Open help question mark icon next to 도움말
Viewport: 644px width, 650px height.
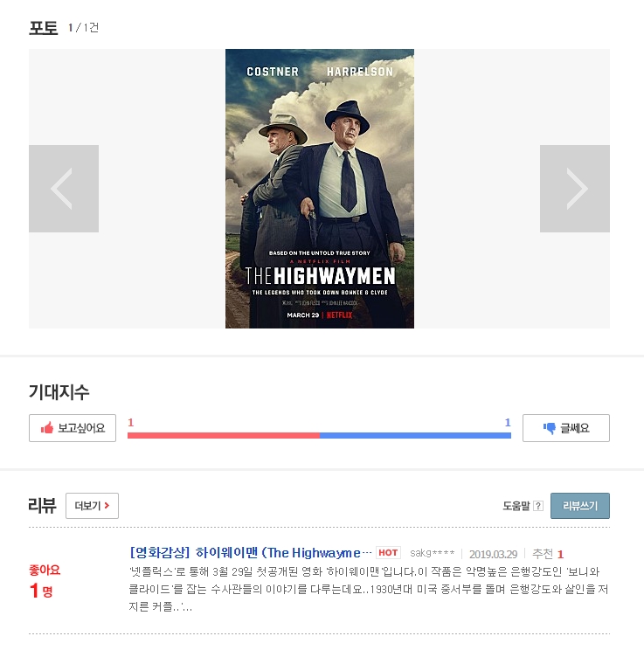pos(538,506)
